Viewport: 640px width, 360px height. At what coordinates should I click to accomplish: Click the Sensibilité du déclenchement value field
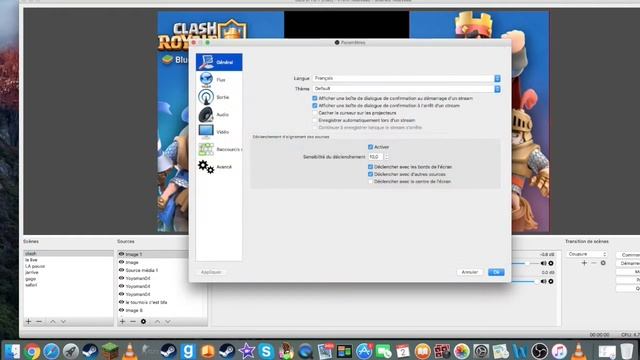pyautogui.click(x=376, y=157)
